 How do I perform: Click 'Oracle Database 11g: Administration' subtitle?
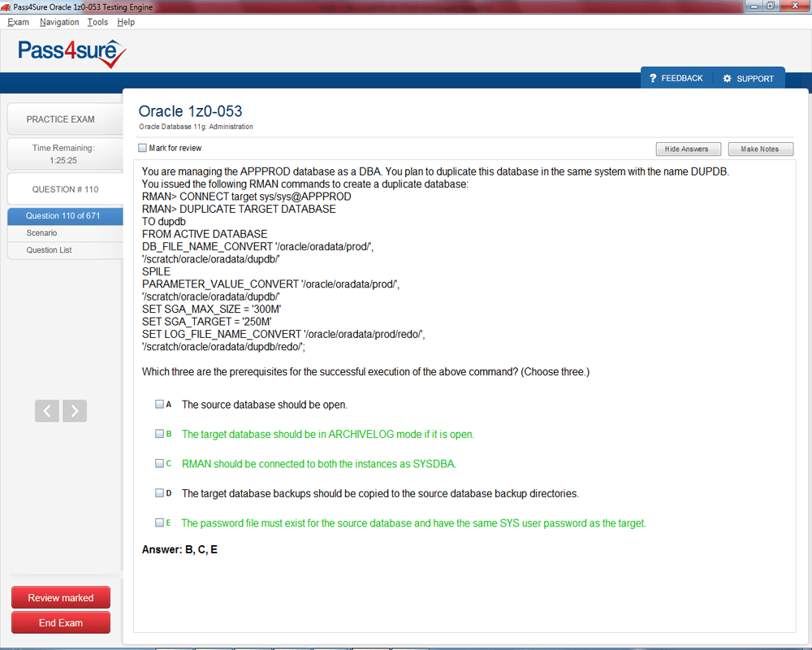point(196,127)
